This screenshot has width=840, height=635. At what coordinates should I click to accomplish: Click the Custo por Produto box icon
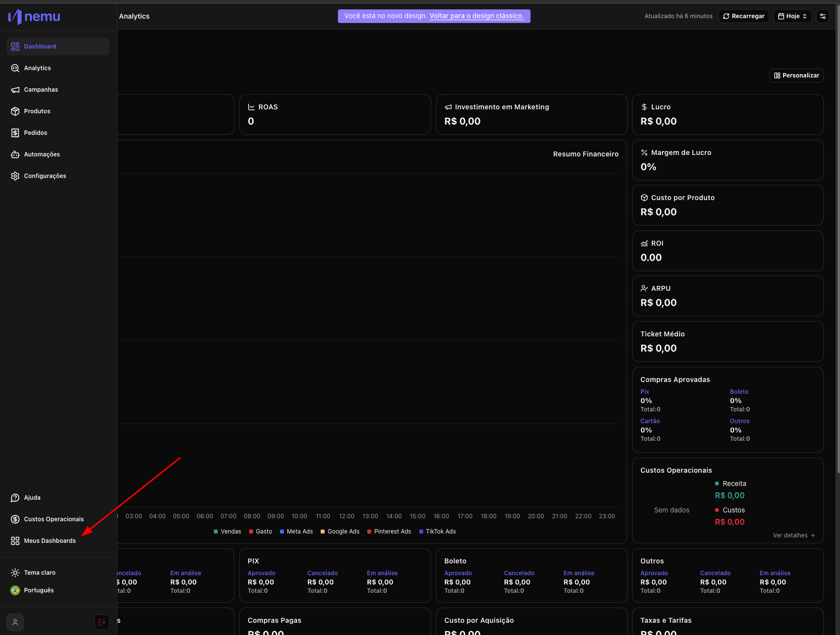coord(644,198)
